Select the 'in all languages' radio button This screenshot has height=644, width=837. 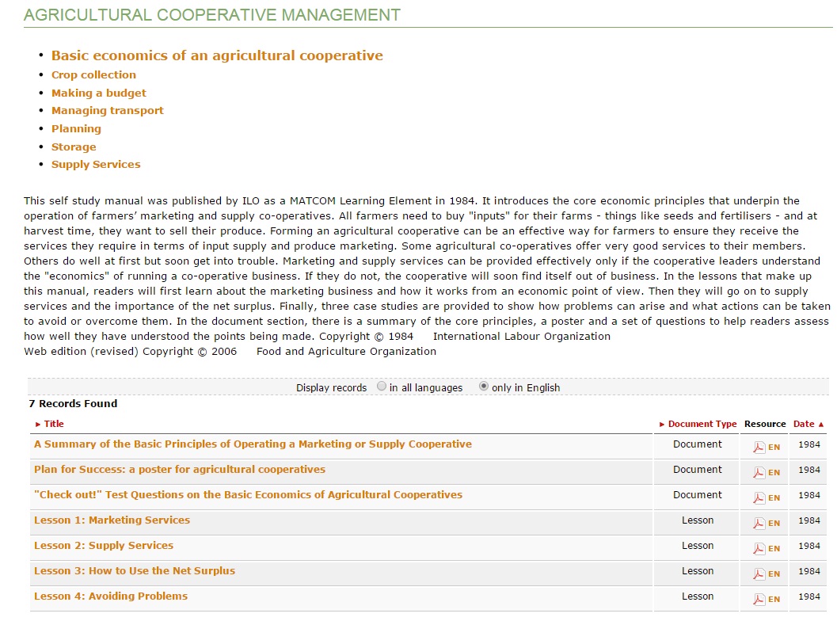pos(382,387)
